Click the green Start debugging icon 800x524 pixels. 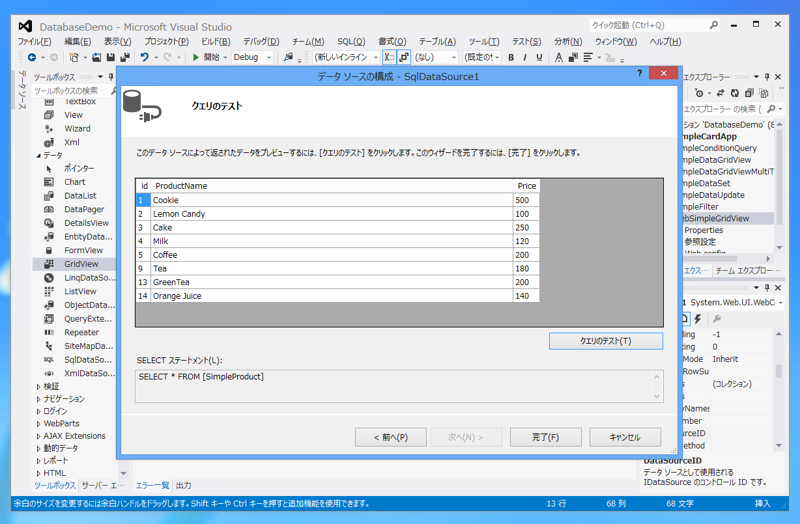(195, 57)
